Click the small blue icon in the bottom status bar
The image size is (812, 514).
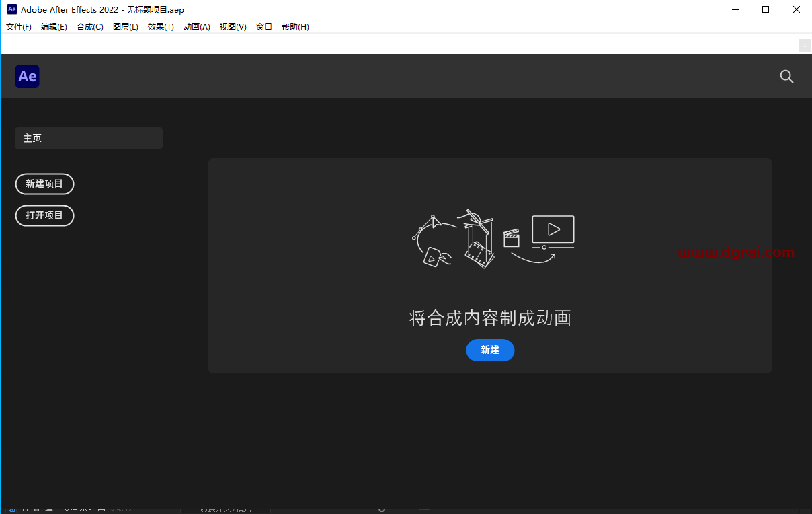[11, 509]
